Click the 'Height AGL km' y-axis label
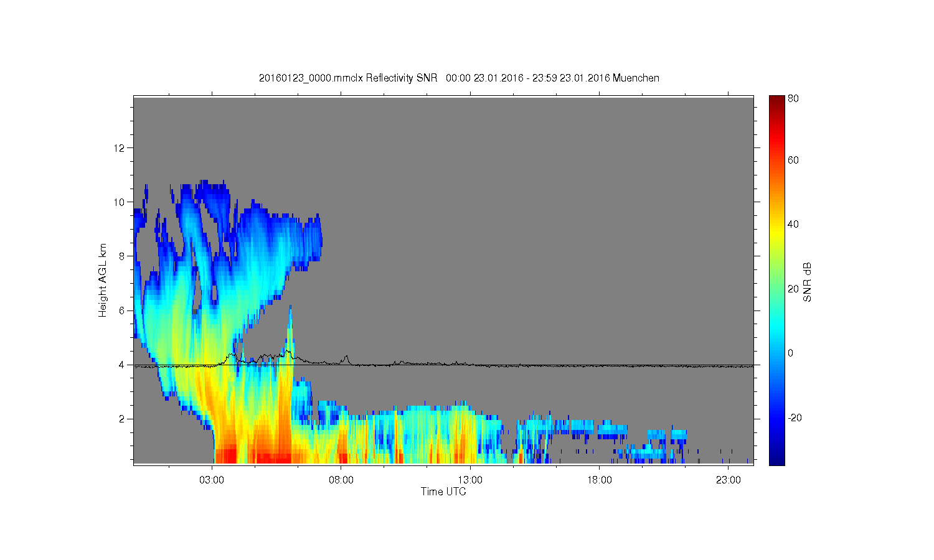The height and width of the screenshot is (560, 934). (103, 280)
